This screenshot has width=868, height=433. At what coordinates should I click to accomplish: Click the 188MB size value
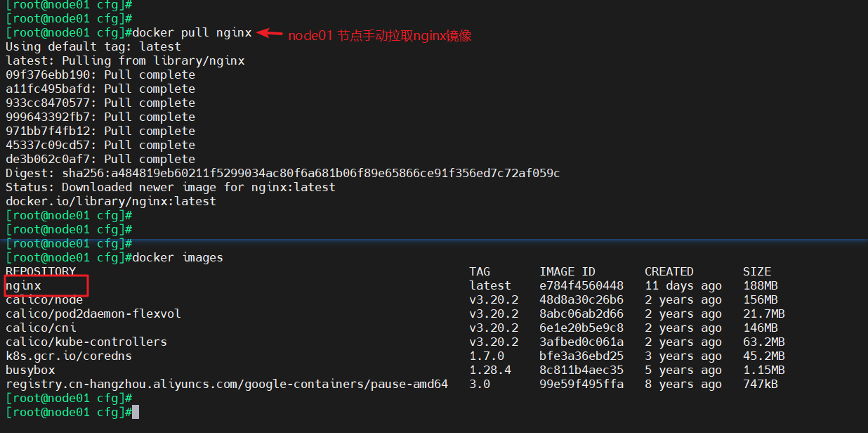pos(761,285)
